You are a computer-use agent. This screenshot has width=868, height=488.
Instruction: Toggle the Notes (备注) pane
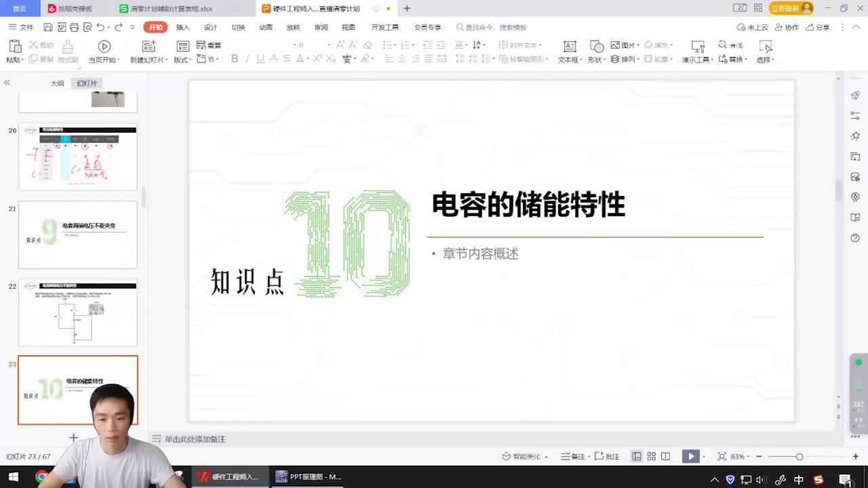coord(576,456)
